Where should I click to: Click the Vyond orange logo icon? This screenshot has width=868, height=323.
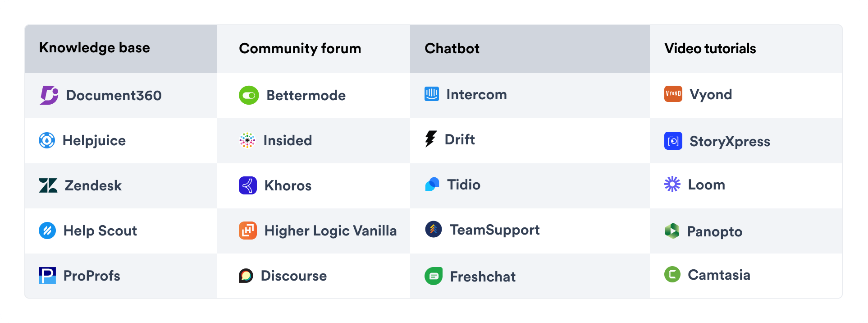click(673, 94)
